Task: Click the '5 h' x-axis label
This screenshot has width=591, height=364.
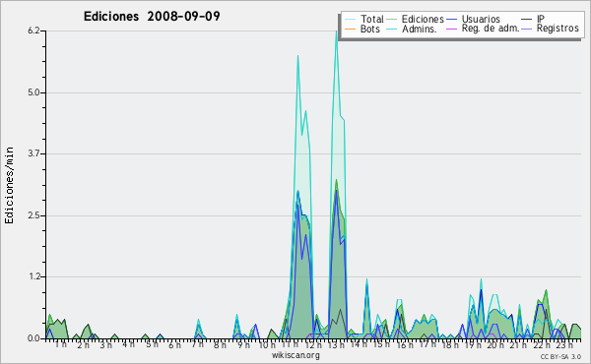Action: coord(152,344)
